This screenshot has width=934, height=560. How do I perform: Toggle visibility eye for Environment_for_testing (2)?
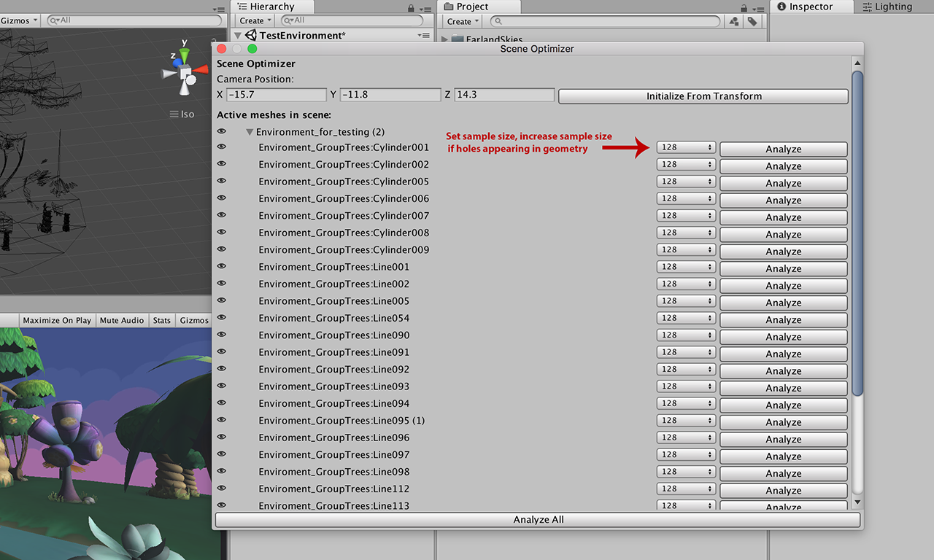(x=222, y=132)
